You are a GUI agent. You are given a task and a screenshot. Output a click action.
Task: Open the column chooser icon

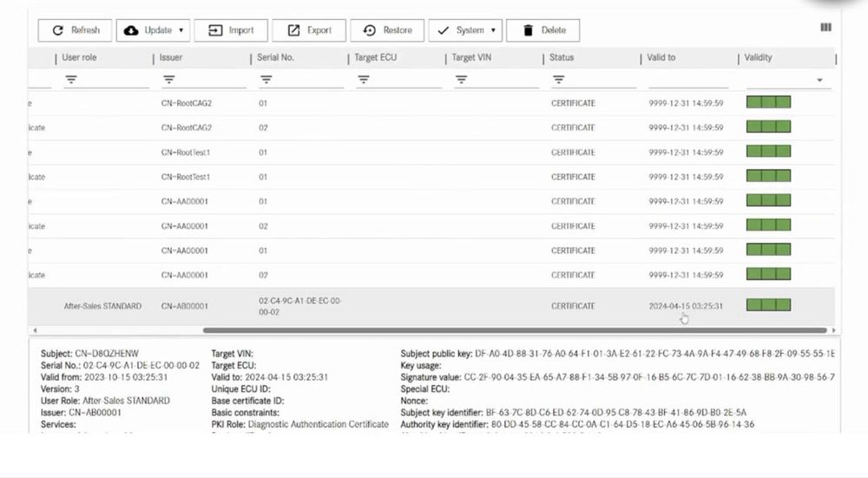point(826,27)
